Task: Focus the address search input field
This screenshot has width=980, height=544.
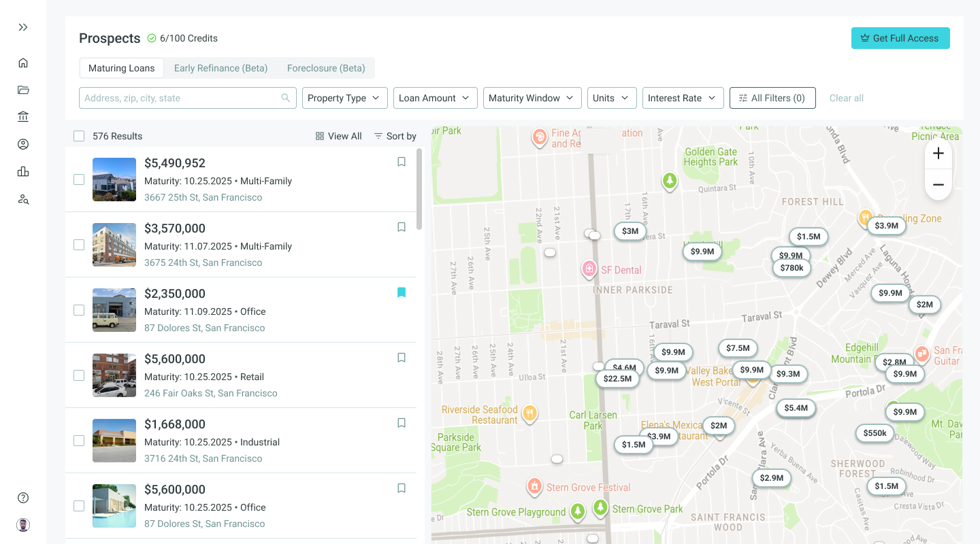Action: click(180, 98)
